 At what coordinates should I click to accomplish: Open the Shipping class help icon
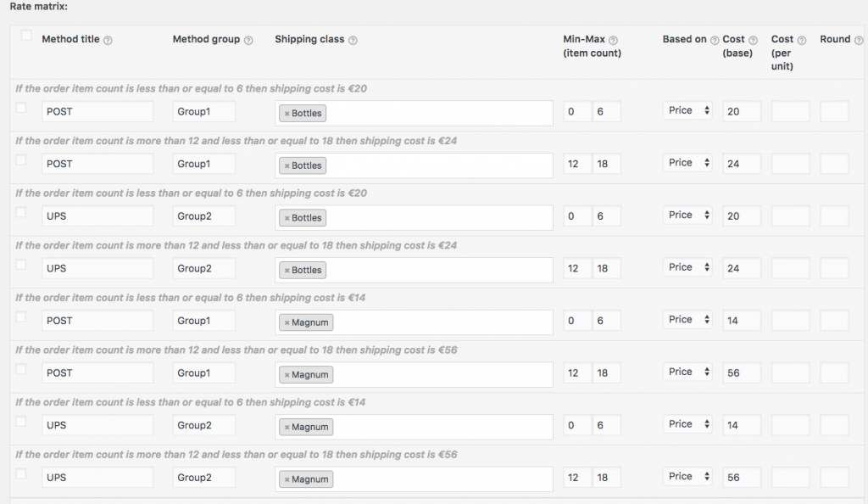pyautogui.click(x=354, y=39)
